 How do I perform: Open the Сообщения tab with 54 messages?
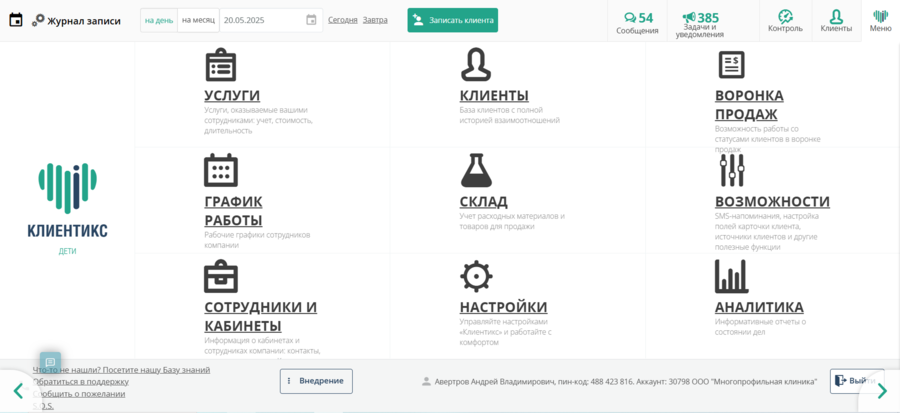tap(637, 21)
